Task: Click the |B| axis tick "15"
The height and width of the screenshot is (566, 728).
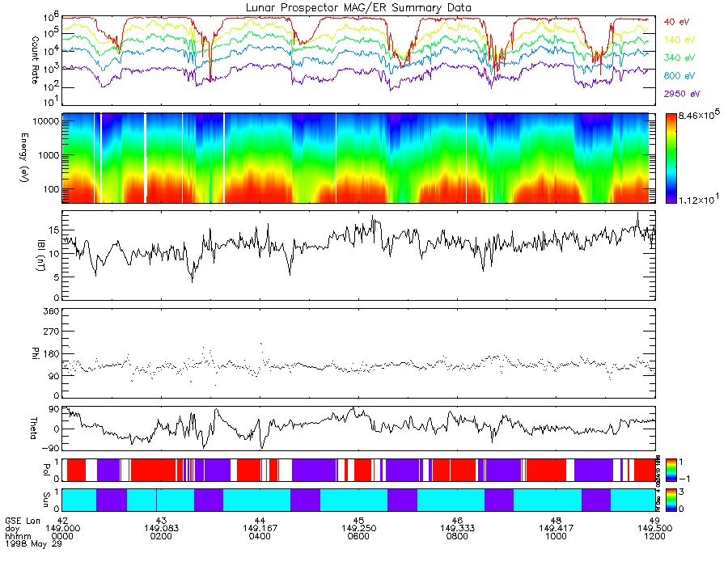Action: tap(54, 230)
